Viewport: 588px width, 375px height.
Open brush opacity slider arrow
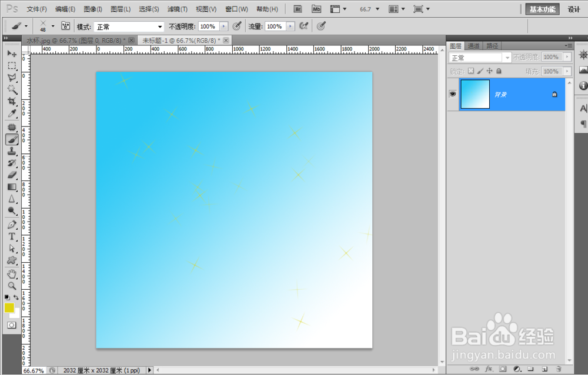click(223, 26)
